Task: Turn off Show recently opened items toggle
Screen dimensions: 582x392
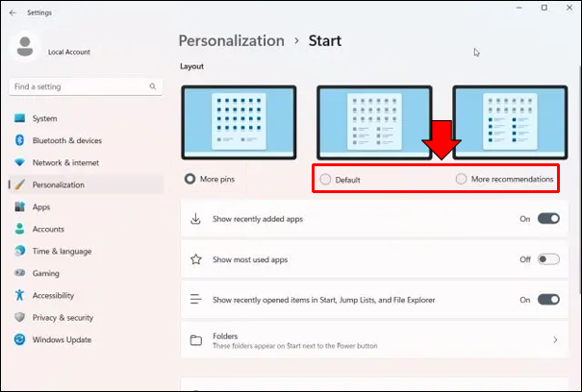Action: pyautogui.click(x=548, y=300)
